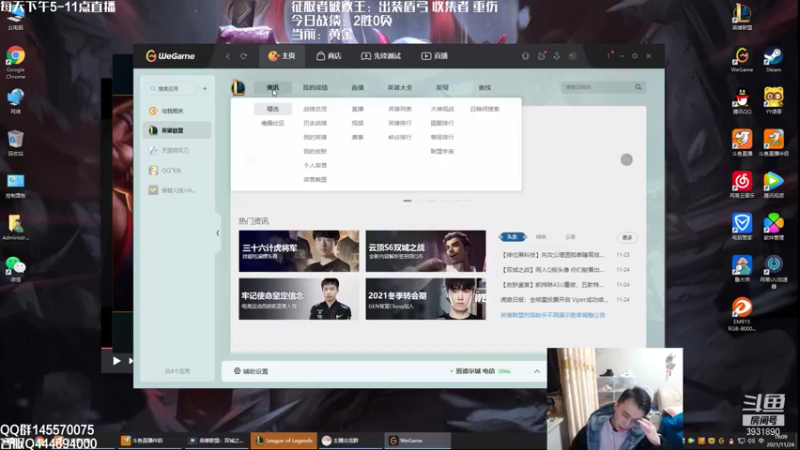Viewport: 800px width, 450px height.
Task: Open the WeGame menu icon beside minimize
Action: (609, 56)
